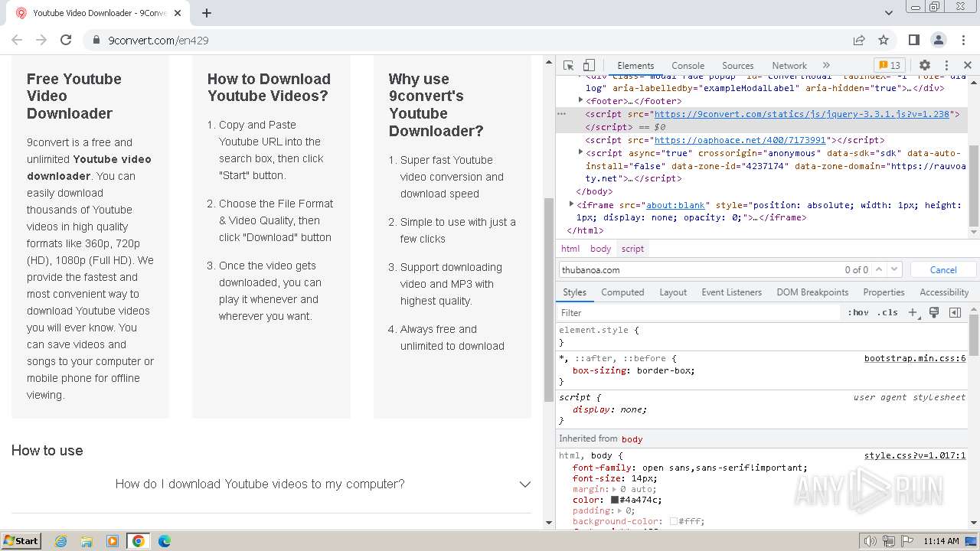Toggle the computed styles sidebar icon
The height and width of the screenshot is (551, 980).
[x=955, y=312]
